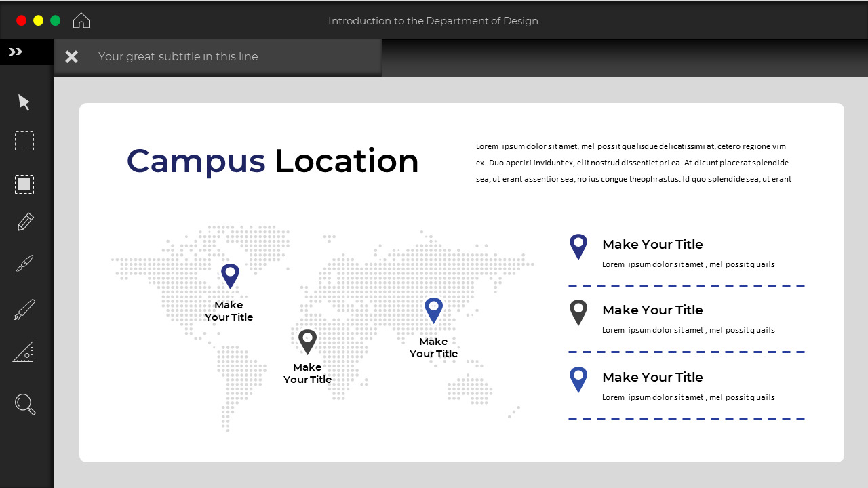Select 'Your great subtitle in this line' text field
This screenshot has width=868, height=488.
pyautogui.click(x=178, y=56)
